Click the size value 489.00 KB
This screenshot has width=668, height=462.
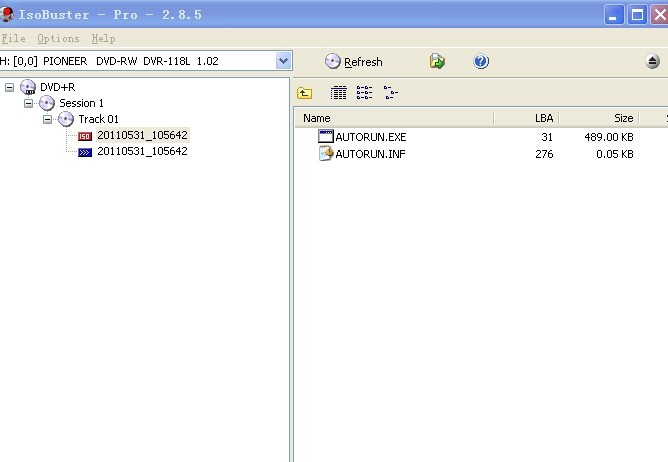[x=609, y=137]
